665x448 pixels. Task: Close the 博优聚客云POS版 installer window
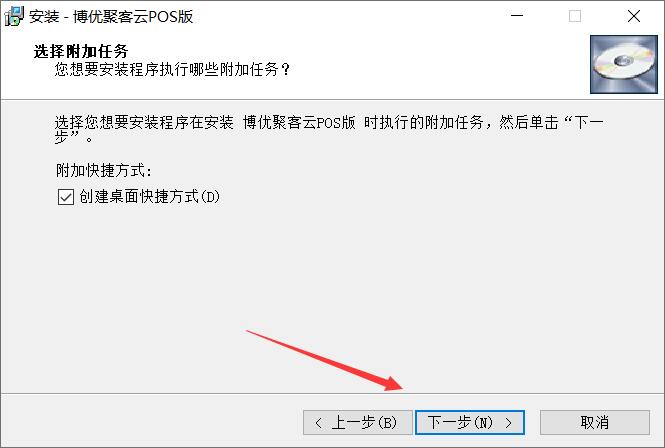click(x=634, y=16)
